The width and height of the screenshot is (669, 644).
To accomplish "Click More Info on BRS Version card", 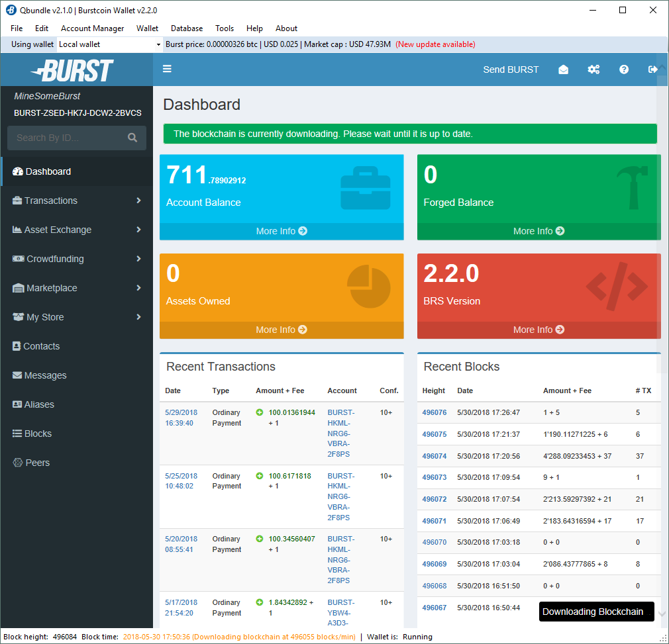I will point(539,330).
